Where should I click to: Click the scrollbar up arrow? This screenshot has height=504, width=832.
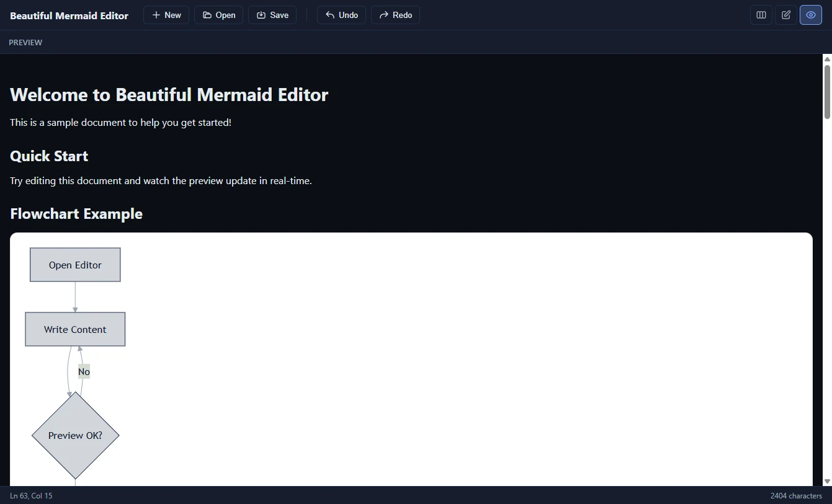coord(827,59)
